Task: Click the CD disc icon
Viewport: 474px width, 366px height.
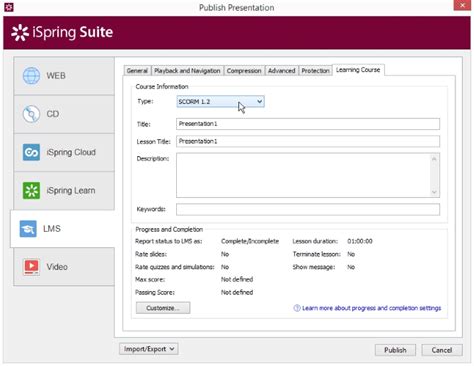Action: tap(31, 114)
